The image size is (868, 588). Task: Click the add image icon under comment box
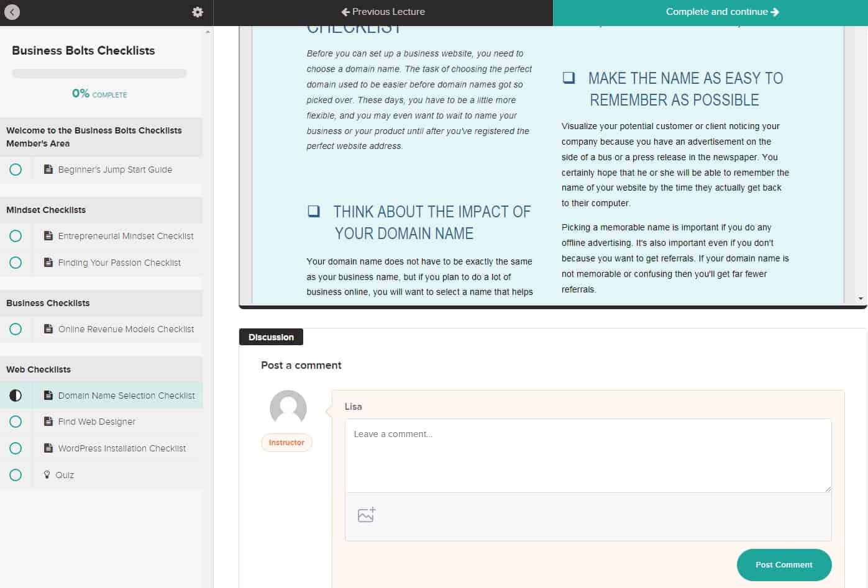point(367,515)
